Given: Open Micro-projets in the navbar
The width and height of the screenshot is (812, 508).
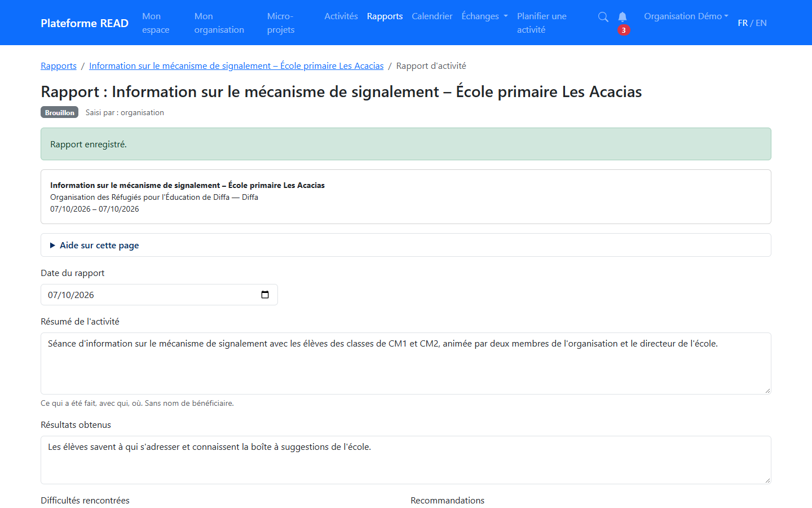Looking at the screenshot, I should click(x=281, y=23).
